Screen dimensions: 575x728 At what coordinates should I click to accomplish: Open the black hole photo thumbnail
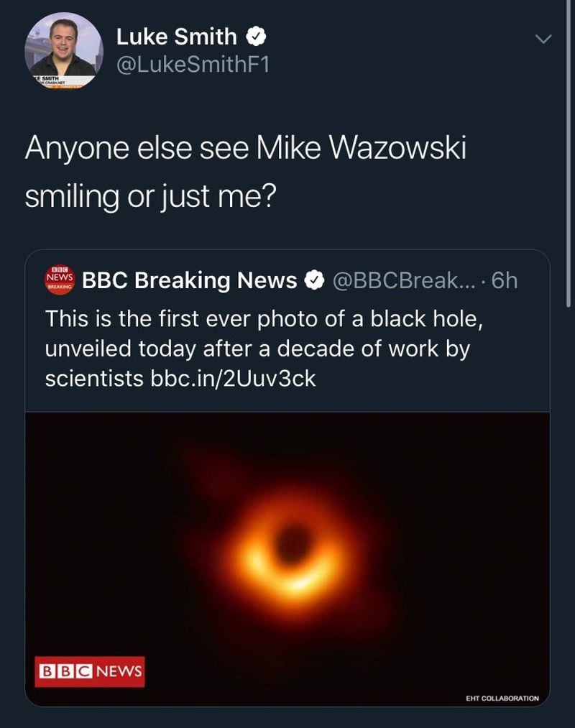click(287, 559)
